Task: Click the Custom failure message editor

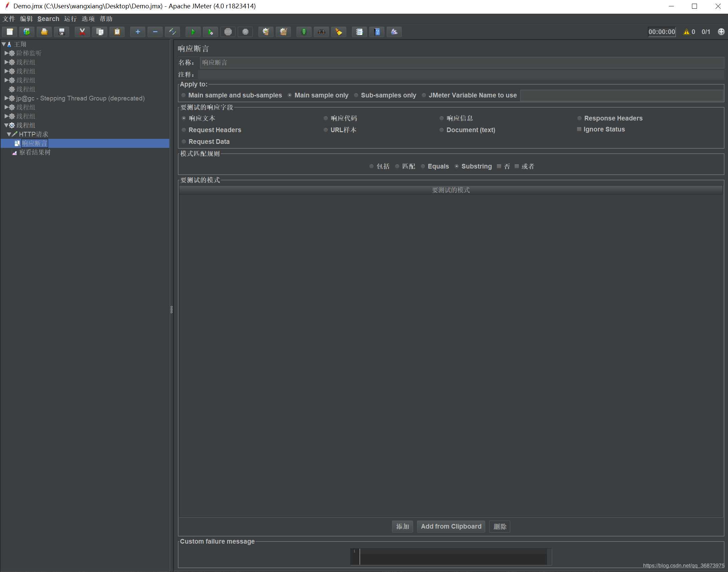Action: [x=451, y=557]
